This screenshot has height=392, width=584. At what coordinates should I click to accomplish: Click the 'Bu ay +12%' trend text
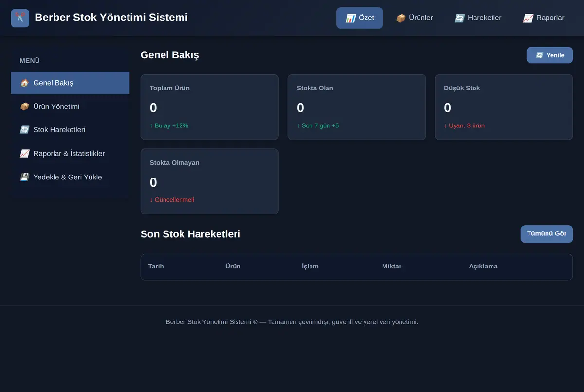[x=169, y=125]
